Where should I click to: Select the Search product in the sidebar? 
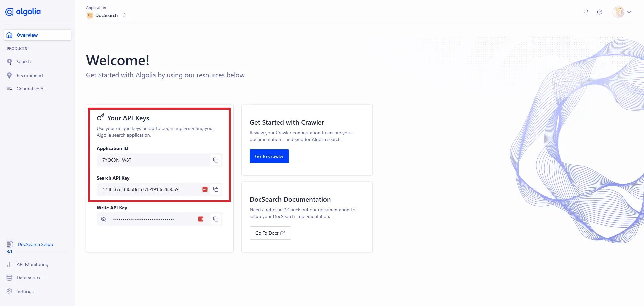tap(23, 62)
